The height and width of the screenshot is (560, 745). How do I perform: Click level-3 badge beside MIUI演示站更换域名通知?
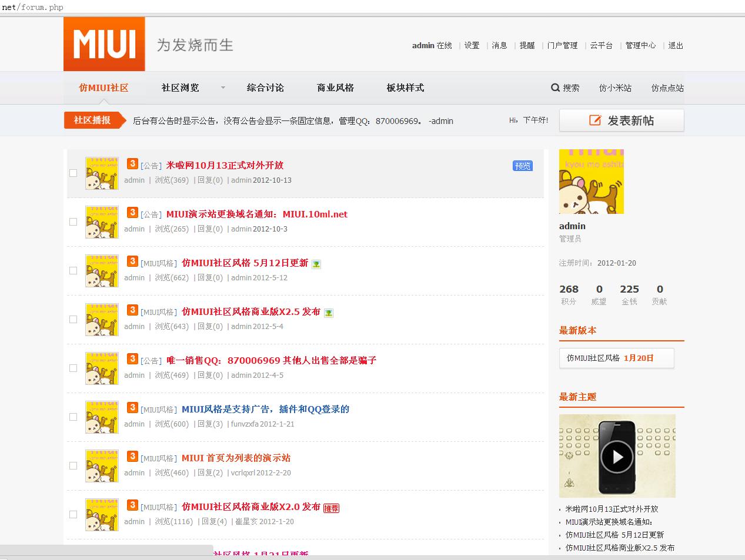click(x=132, y=212)
